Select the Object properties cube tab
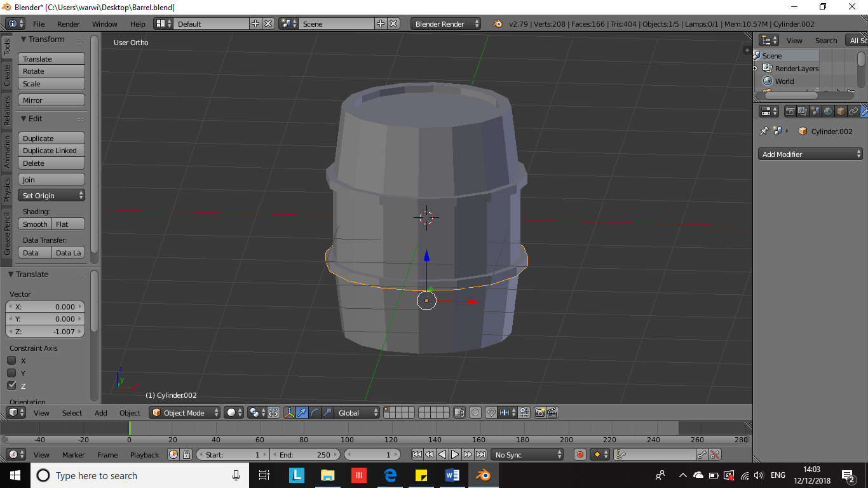The image size is (868, 488). 841,111
